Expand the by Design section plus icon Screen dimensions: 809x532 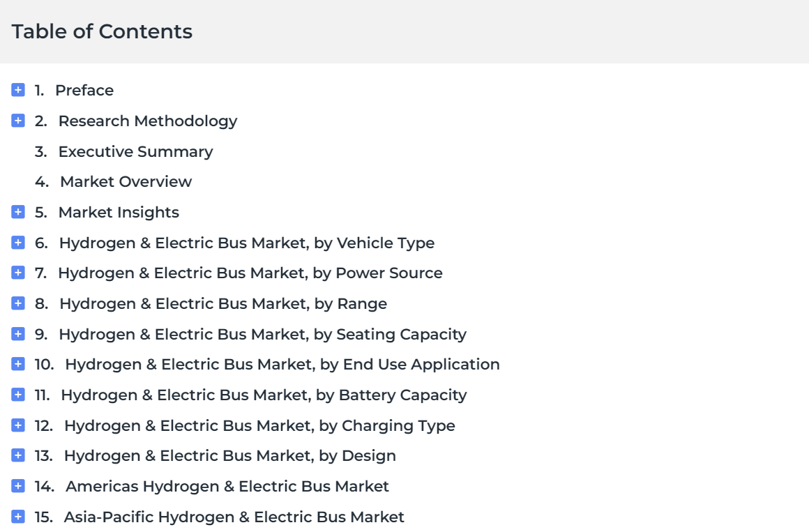(18, 455)
